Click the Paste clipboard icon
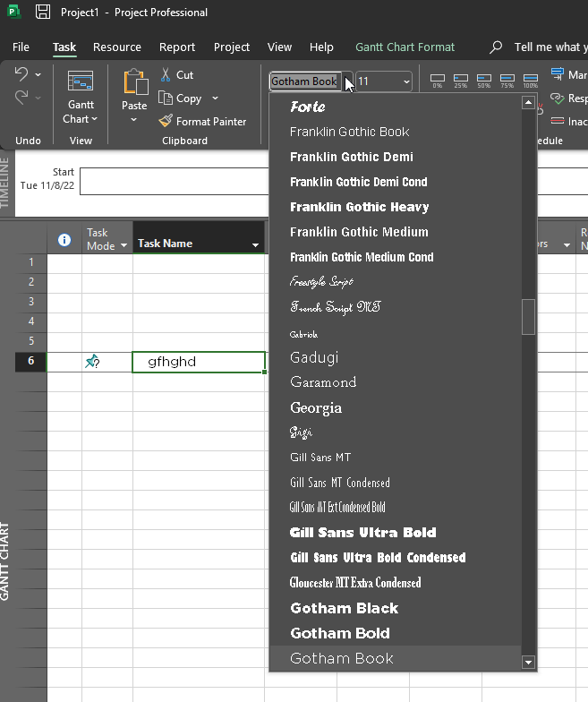 pyautogui.click(x=134, y=82)
